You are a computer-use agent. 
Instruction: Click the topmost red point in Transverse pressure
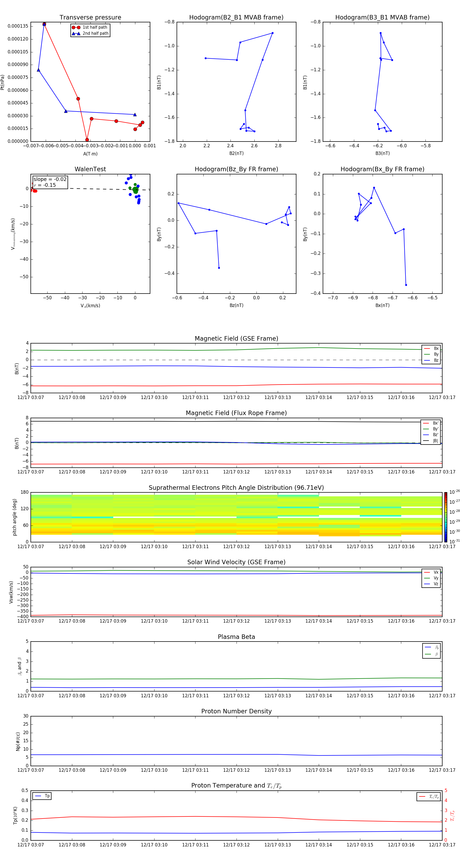pyautogui.click(x=44, y=24)
